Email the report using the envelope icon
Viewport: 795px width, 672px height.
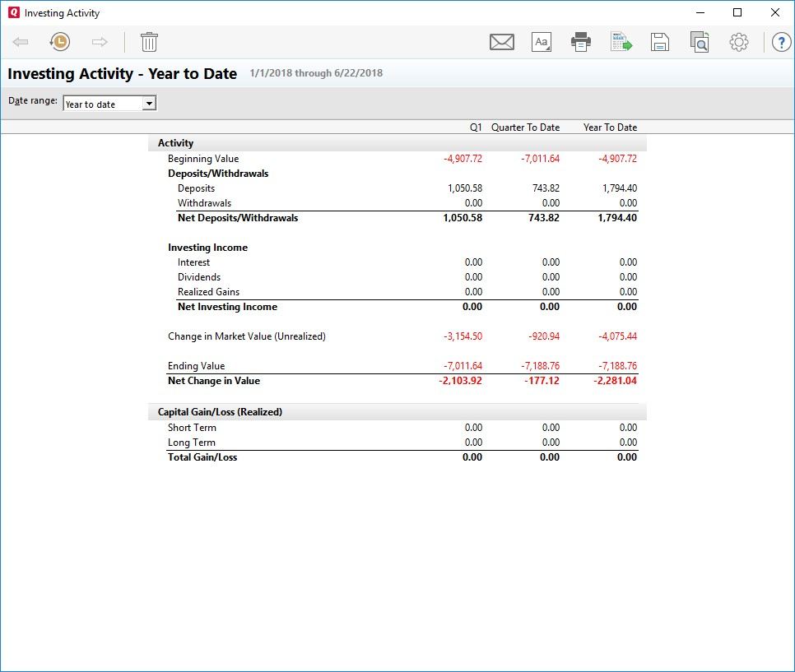point(501,42)
